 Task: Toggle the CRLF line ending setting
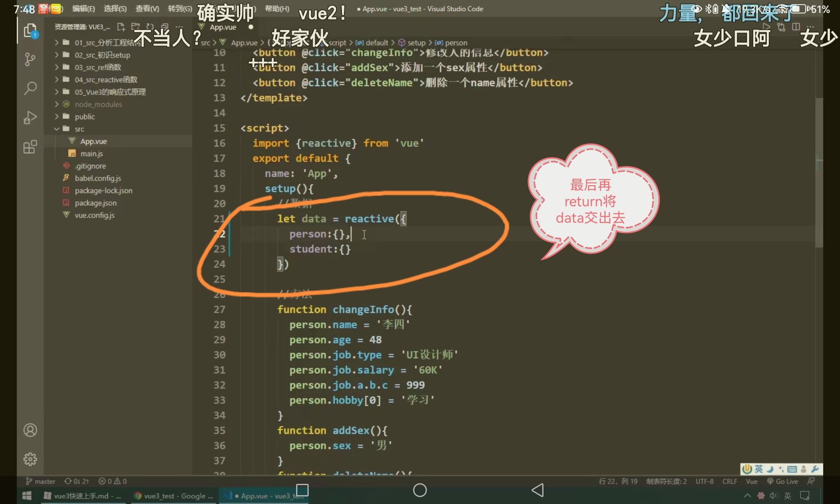[730, 481]
